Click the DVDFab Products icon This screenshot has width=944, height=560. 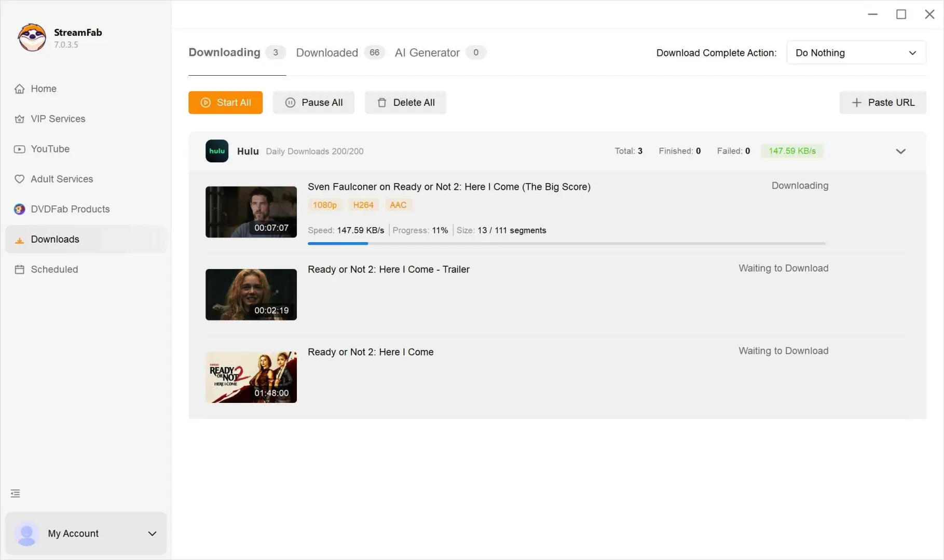tap(20, 209)
